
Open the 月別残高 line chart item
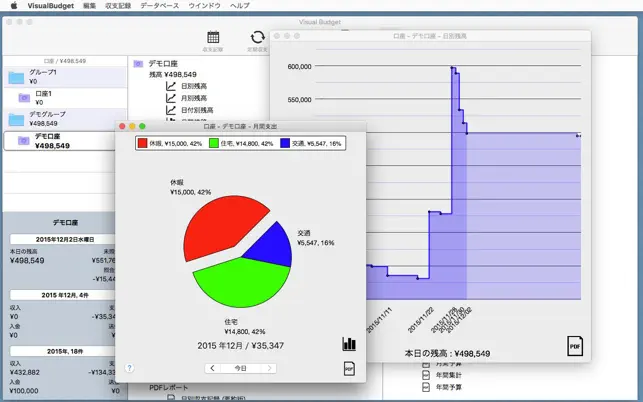pyautogui.click(x=187, y=98)
